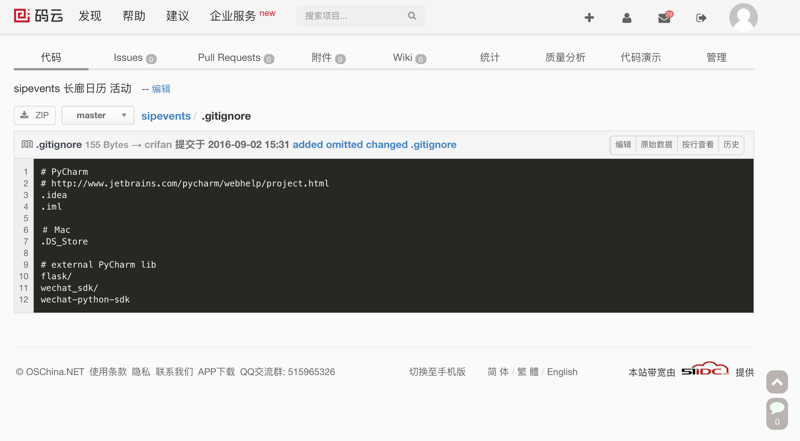Viewport: 800px width, 441px height.
Task: Click the 原始数据 button
Action: click(656, 145)
